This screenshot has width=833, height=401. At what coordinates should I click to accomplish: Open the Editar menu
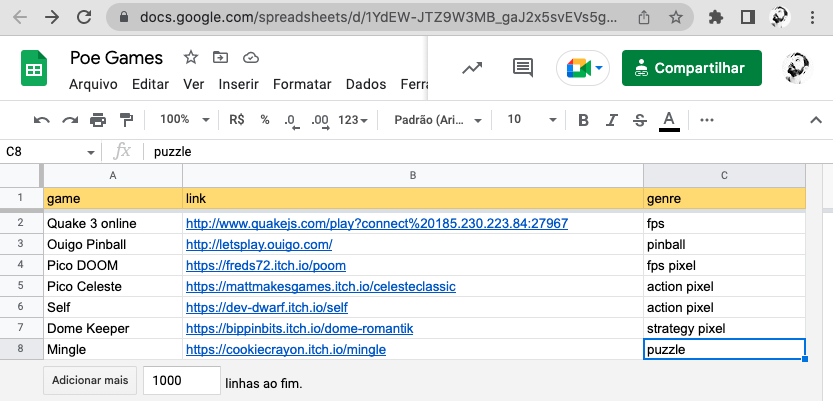(150, 84)
